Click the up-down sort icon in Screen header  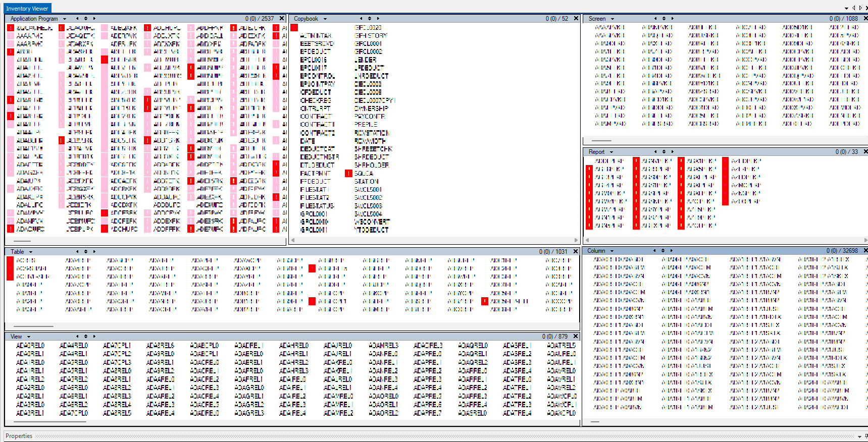[x=664, y=19]
